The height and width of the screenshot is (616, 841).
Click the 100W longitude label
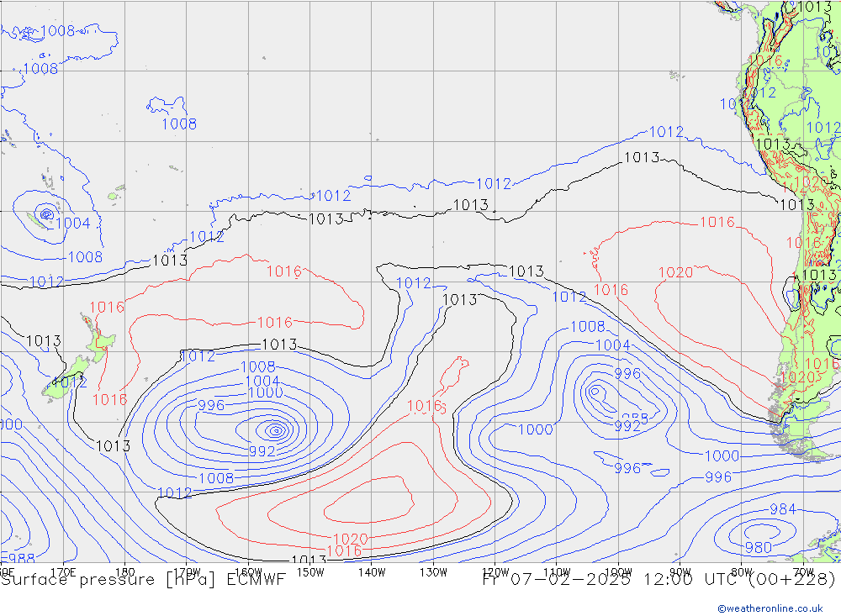click(618, 571)
